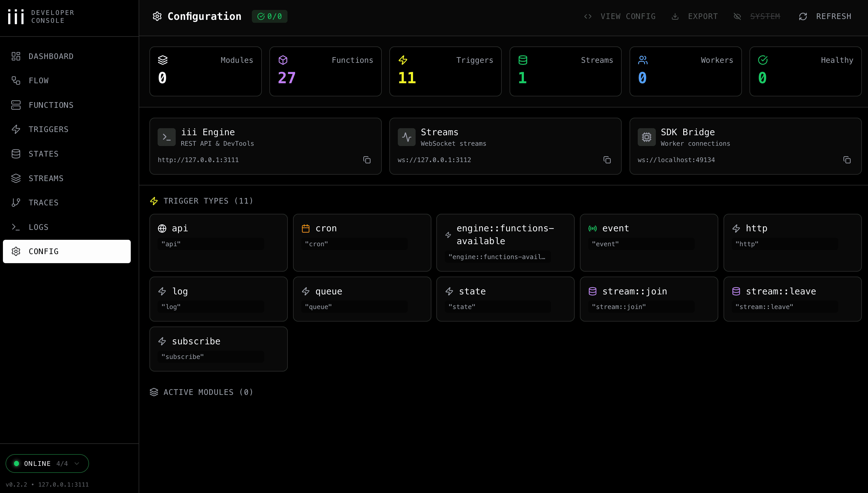
Task: Select the Dashboard nav entry
Action: (x=51, y=56)
